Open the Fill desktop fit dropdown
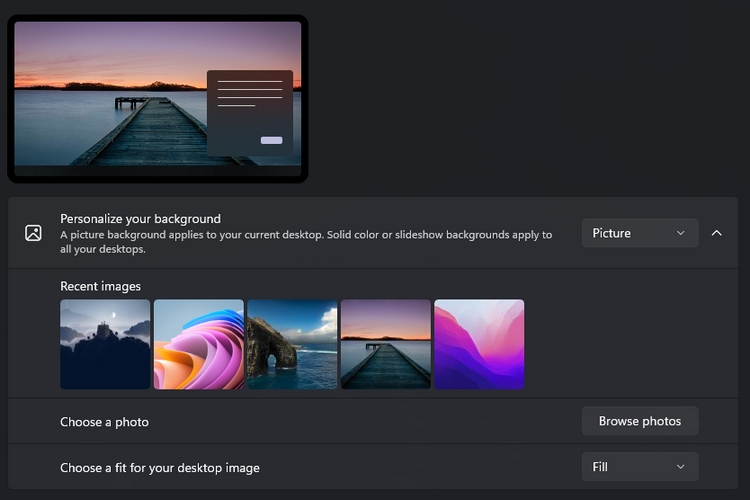Viewport: 750px width, 500px height. pyautogui.click(x=639, y=467)
